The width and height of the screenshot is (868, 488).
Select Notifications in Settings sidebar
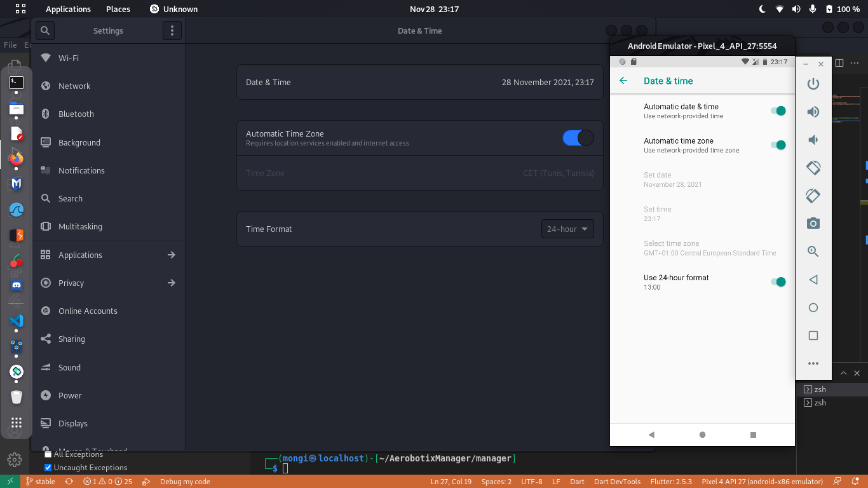(x=108, y=170)
